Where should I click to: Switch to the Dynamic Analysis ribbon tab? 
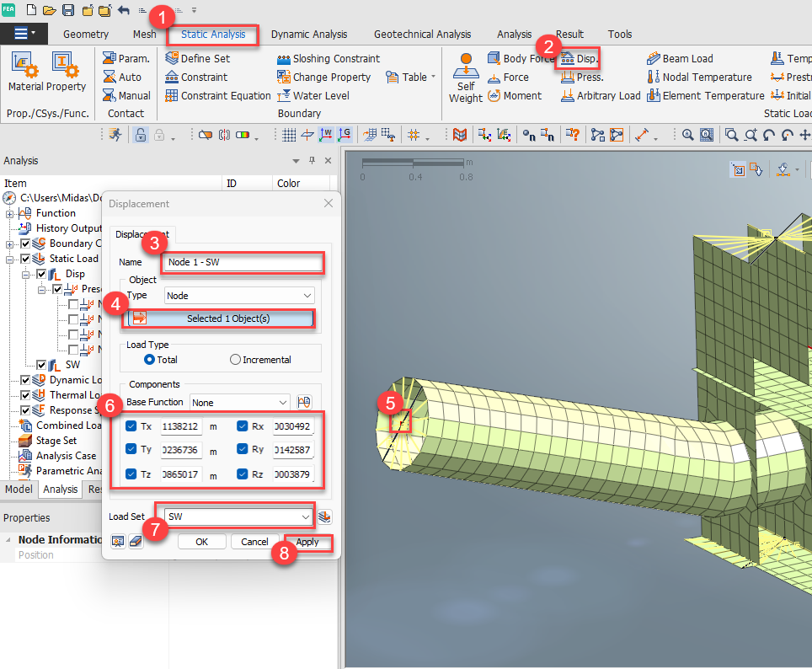310,35
